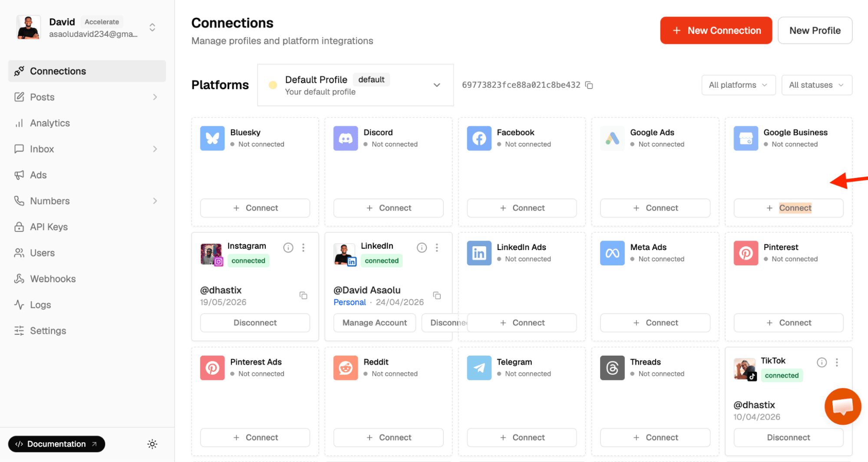This screenshot has width=868, height=462.
Task: Connect the Pinterest Ads platform
Action: [255, 437]
